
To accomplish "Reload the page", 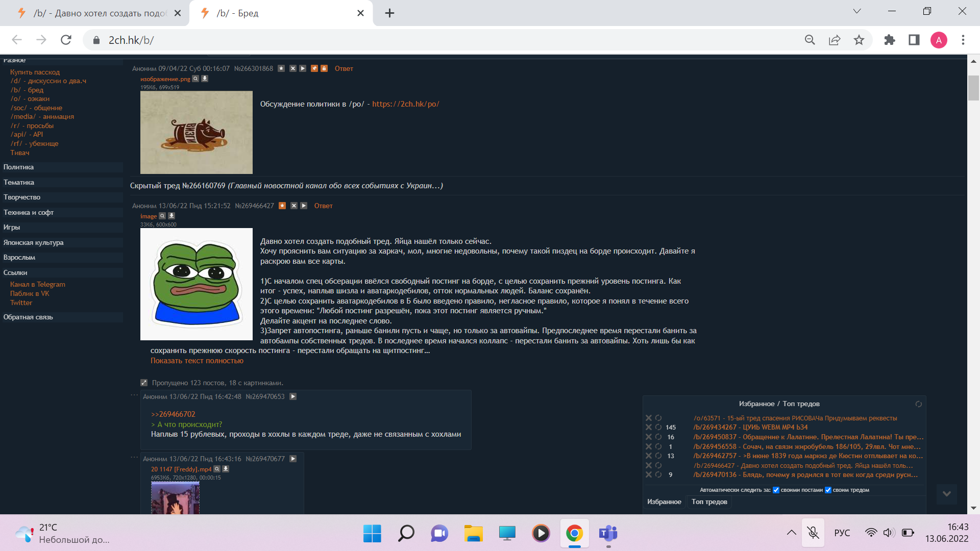I will (66, 40).
